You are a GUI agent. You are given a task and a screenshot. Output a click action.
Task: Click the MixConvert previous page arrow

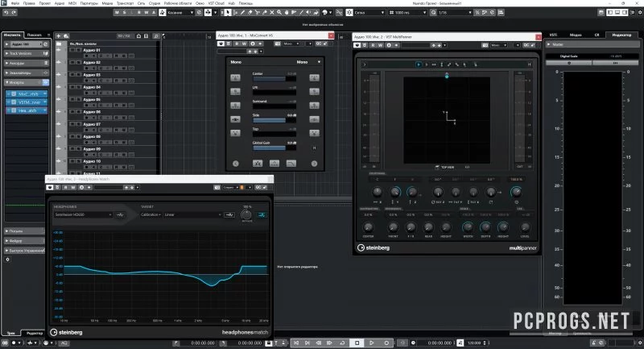(x=236, y=164)
